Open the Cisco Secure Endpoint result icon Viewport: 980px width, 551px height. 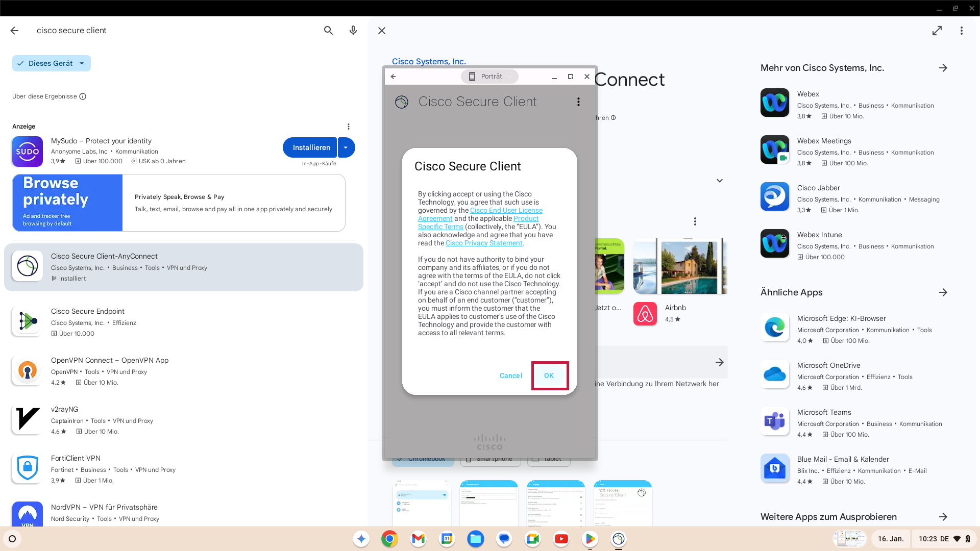click(28, 321)
